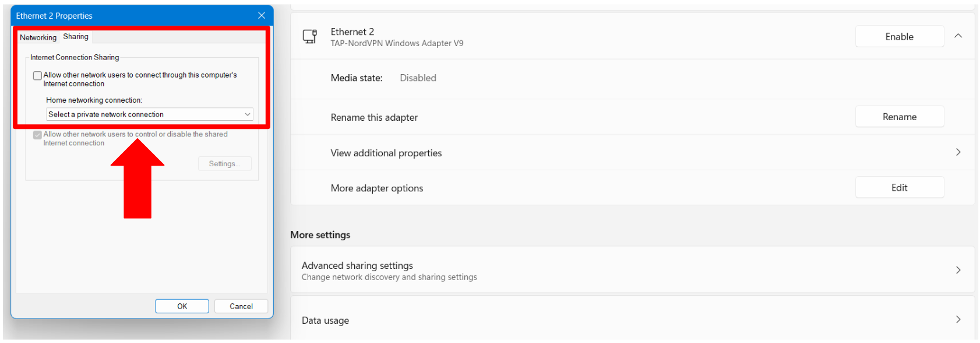The width and height of the screenshot is (980, 343).
Task: Switch to the Networking tab
Action: point(38,37)
